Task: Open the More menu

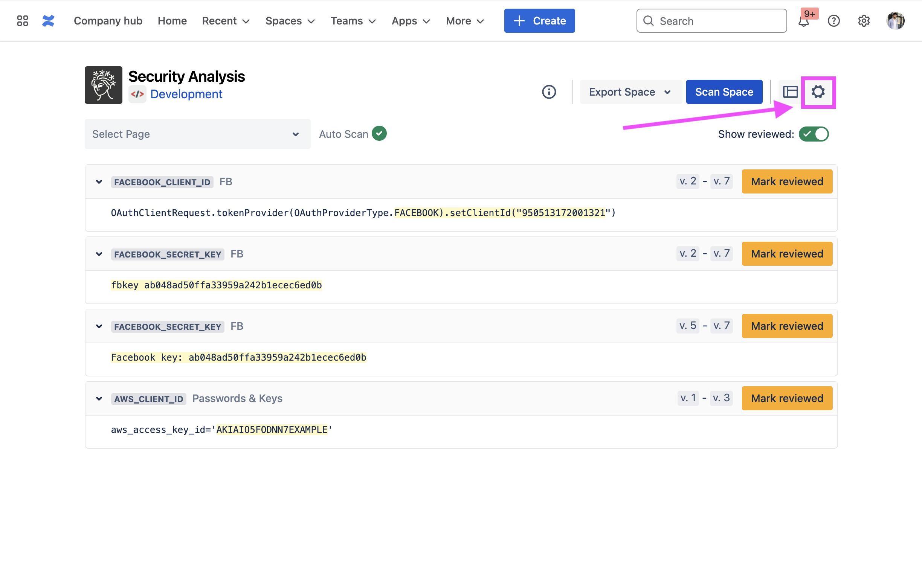Action: (464, 21)
